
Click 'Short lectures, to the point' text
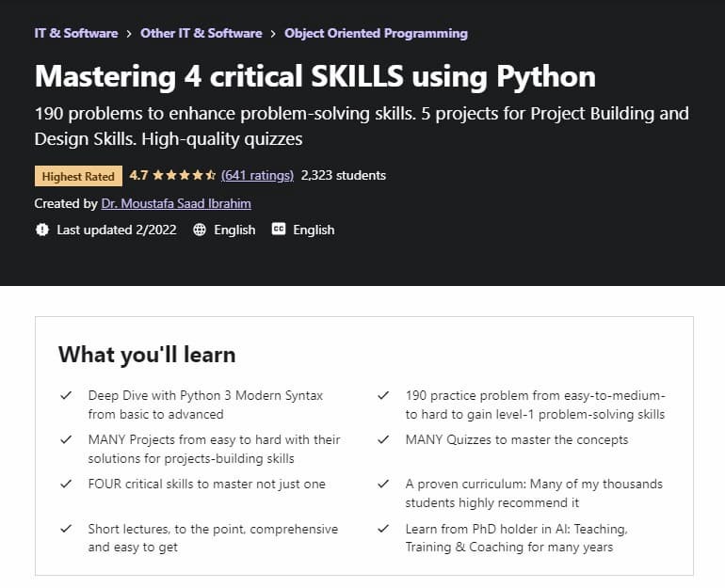click(x=213, y=537)
